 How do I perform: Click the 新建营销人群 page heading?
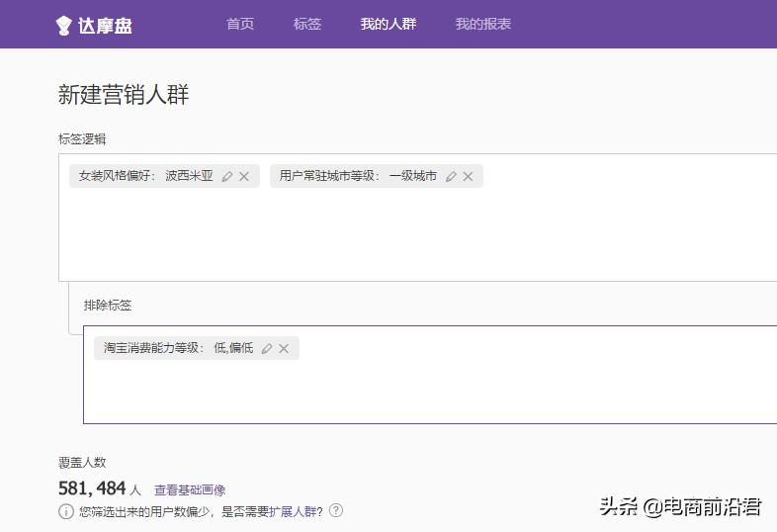124,94
